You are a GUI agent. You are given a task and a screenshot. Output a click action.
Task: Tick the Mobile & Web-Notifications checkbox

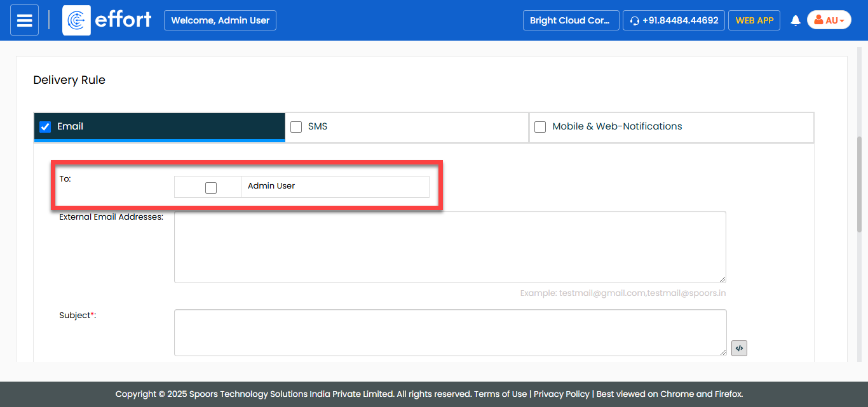pos(540,127)
